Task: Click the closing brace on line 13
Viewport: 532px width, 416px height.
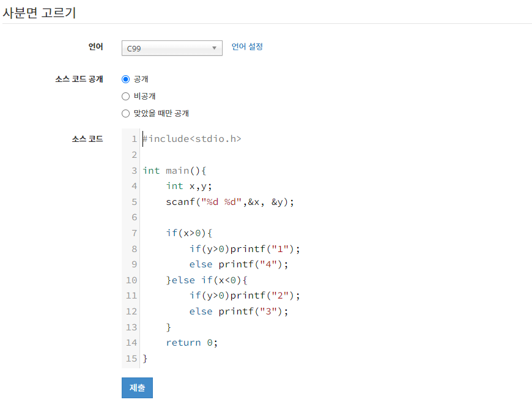Action: (x=169, y=327)
